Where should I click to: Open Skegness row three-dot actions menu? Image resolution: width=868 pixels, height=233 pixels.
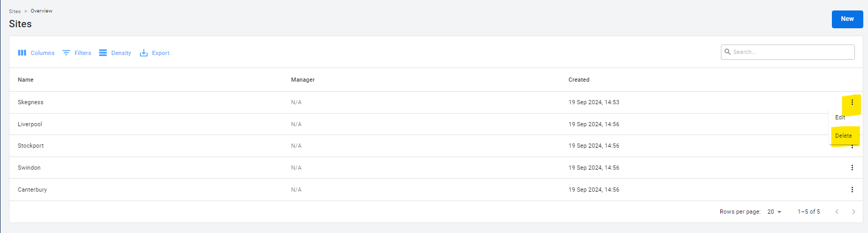[x=852, y=102]
